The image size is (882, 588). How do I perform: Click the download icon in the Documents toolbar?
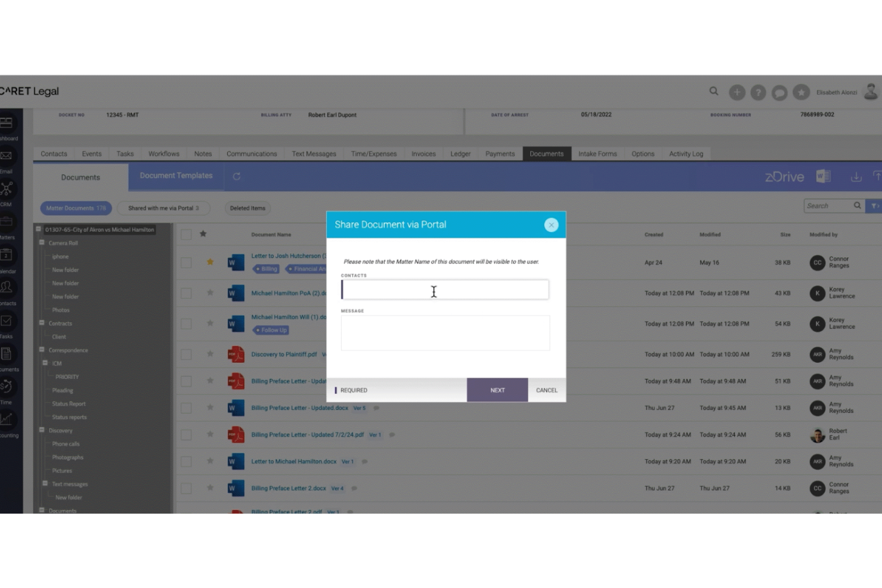(x=856, y=176)
